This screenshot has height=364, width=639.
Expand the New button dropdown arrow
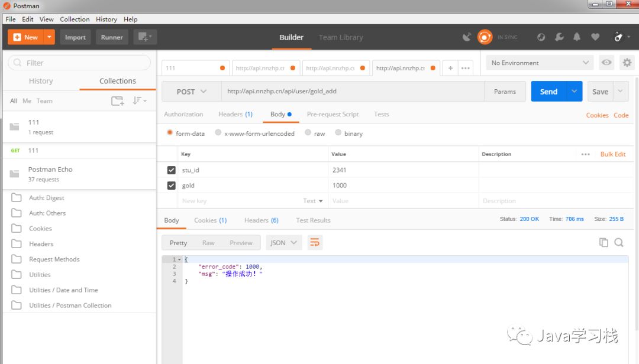click(49, 37)
